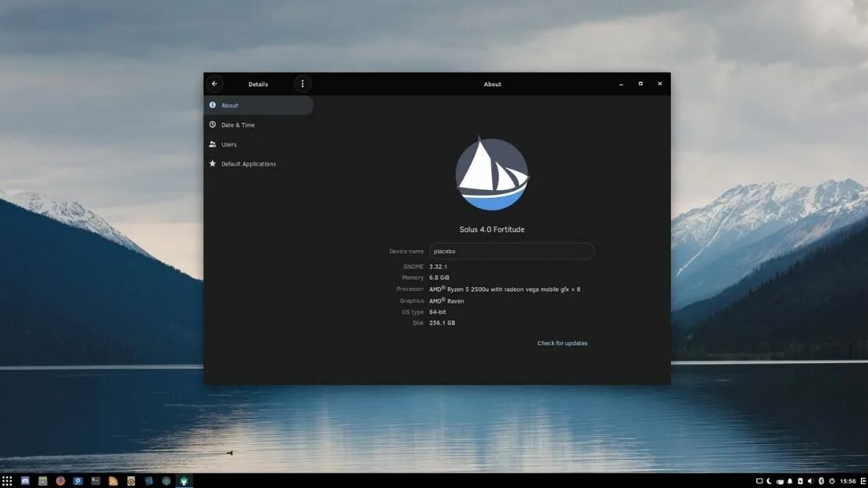
Task: Open Default Applications settings
Action: pos(259,163)
